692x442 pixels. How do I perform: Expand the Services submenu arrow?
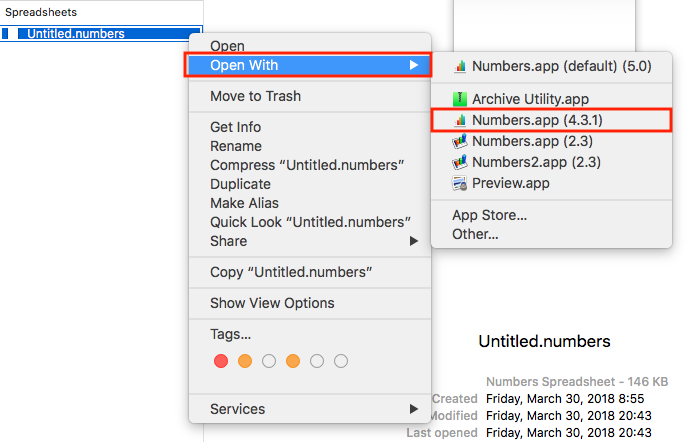click(x=414, y=409)
